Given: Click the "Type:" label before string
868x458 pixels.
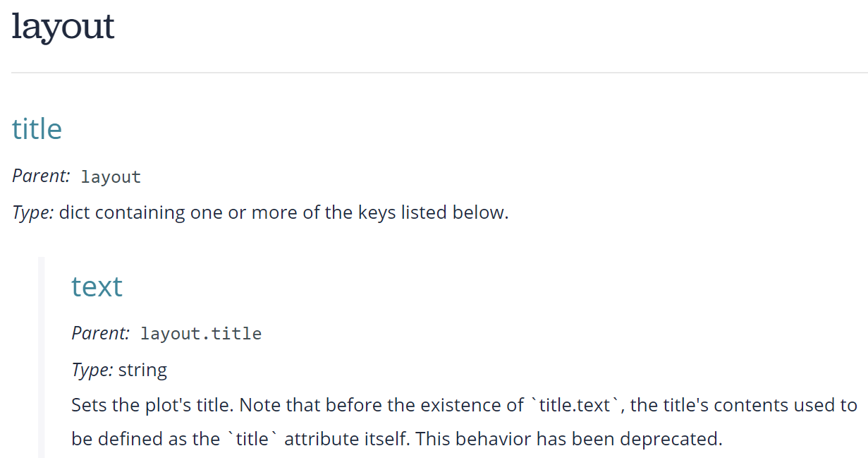Looking at the screenshot, I should coord(92,369).
